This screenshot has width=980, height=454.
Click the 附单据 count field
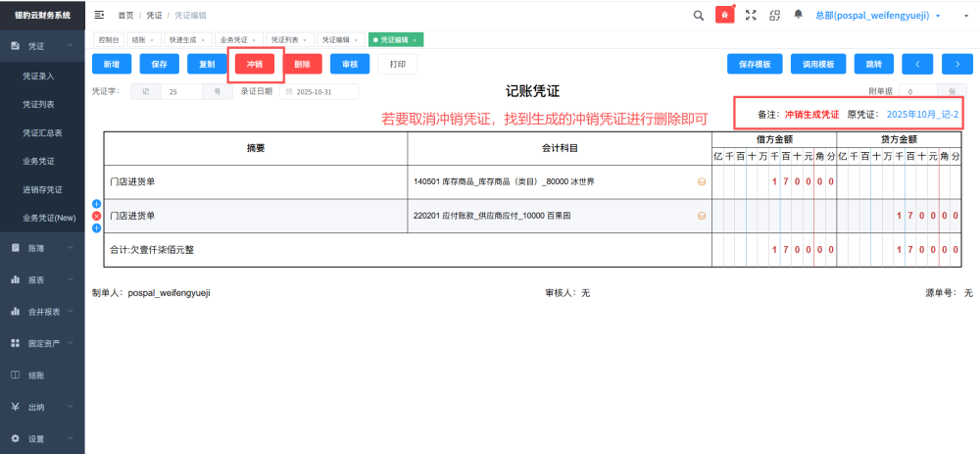tap(918, 92)
